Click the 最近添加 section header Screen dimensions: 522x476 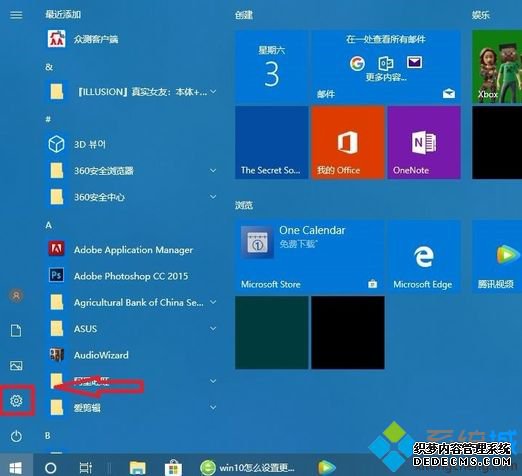pos(63,14)
